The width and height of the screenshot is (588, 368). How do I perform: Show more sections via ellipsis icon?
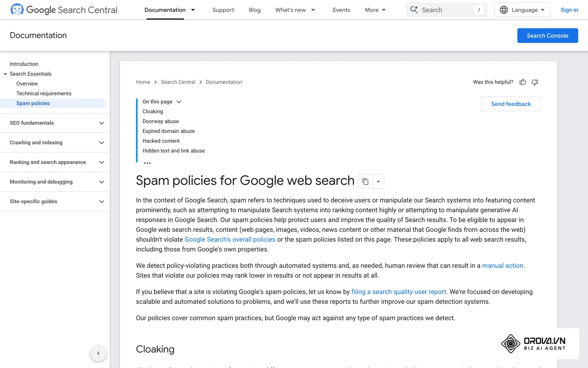click(147, 163)
